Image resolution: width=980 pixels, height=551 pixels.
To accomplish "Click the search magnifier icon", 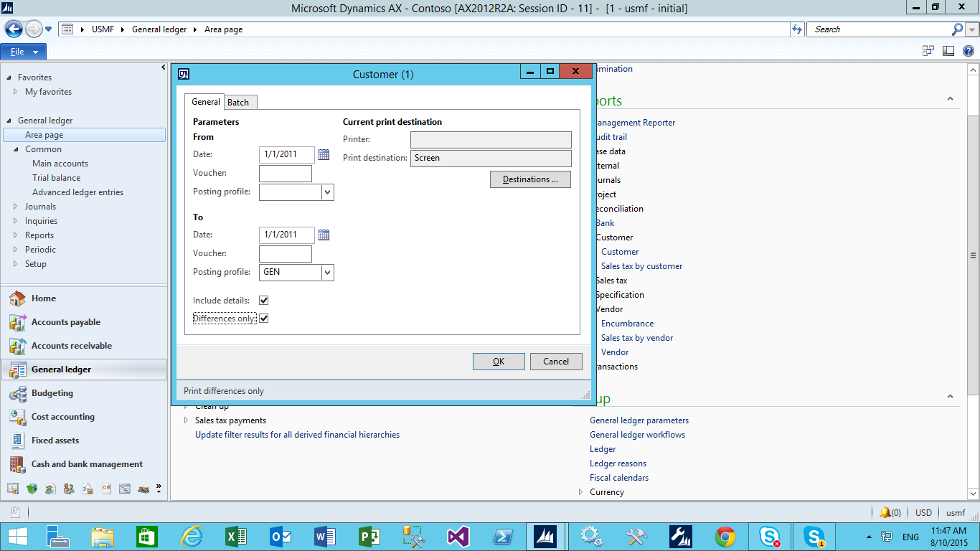I will (958, 29).
